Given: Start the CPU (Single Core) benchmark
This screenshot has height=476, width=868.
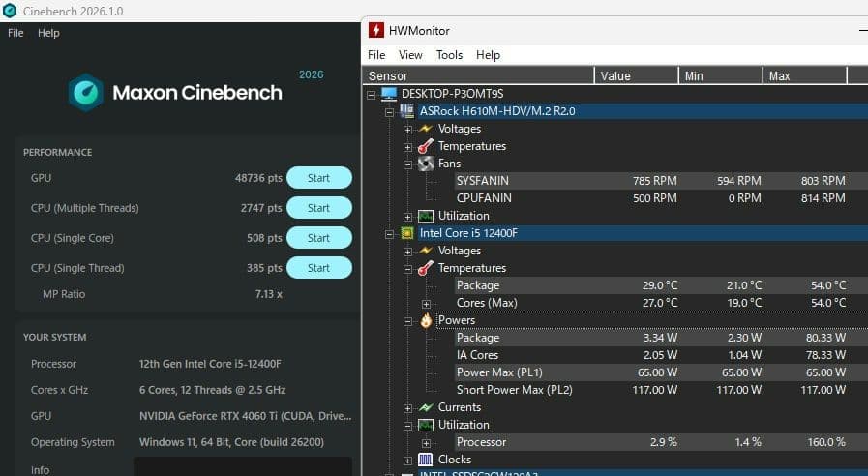Looking at the screenshot, I should click(x=319, y=237).
